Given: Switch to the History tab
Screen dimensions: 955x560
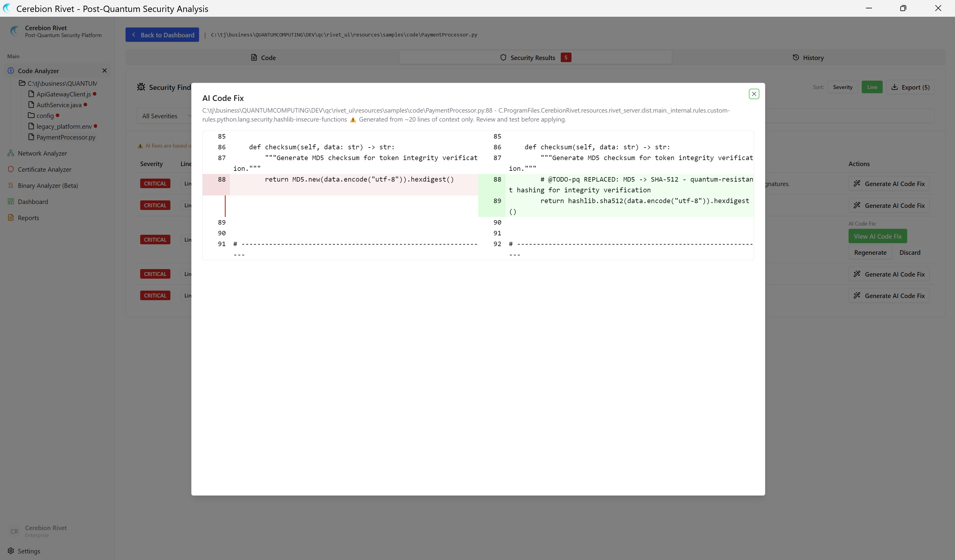Looking at the screenshot, I should pos(808,58).
